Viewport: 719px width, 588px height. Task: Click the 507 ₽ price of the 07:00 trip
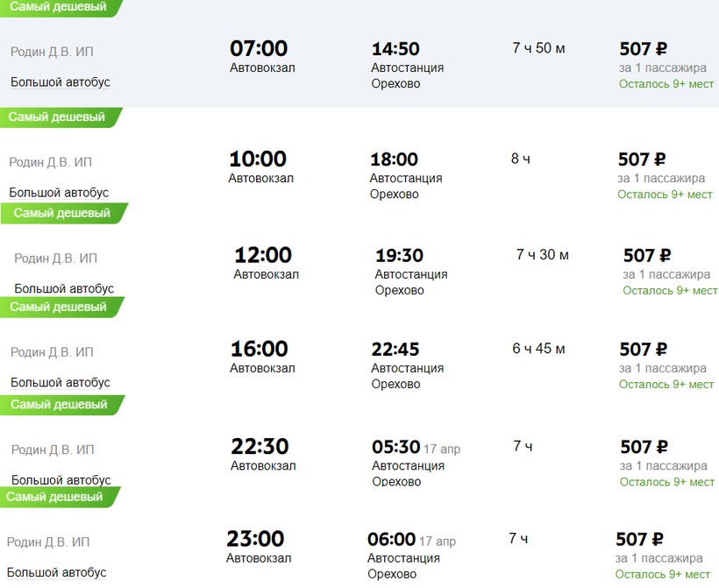pos(644,49)
